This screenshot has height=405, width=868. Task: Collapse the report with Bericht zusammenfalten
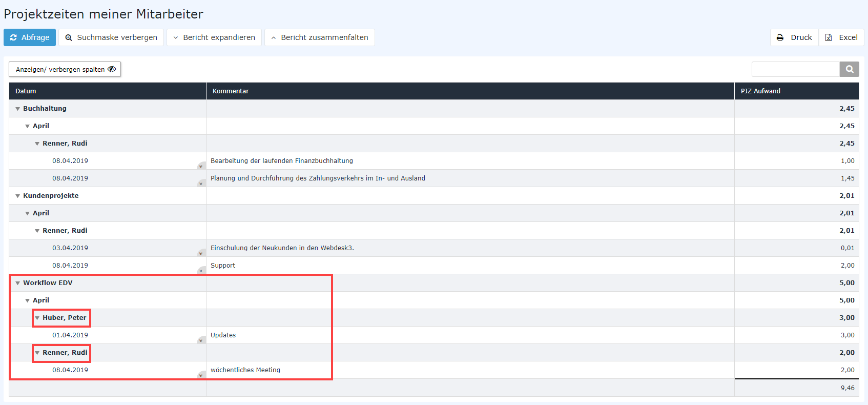tap(320, 37)
